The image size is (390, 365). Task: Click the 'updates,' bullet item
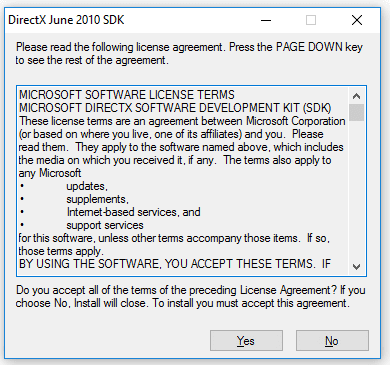(87, 186)
